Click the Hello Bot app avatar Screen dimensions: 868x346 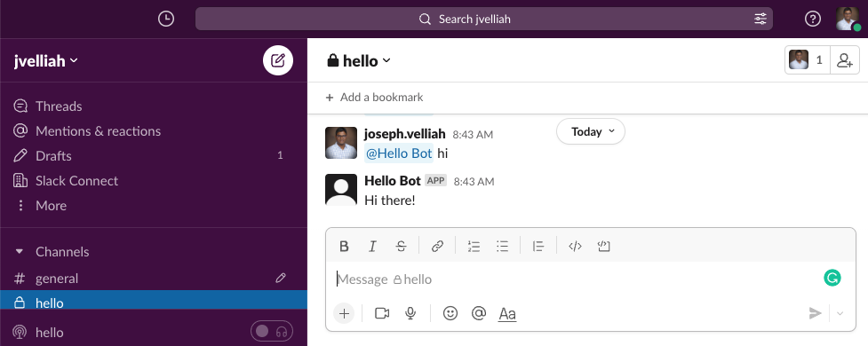[x=341, y=190]
